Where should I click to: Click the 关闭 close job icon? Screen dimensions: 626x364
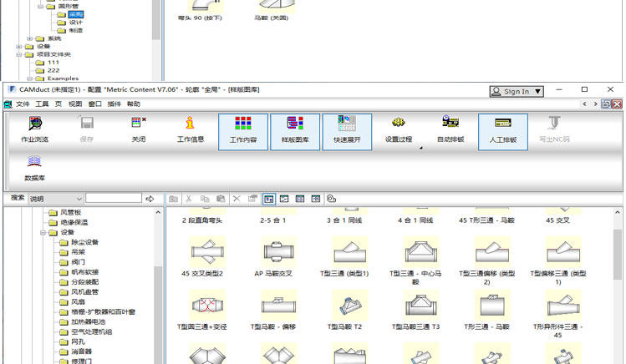click(139, 129)
